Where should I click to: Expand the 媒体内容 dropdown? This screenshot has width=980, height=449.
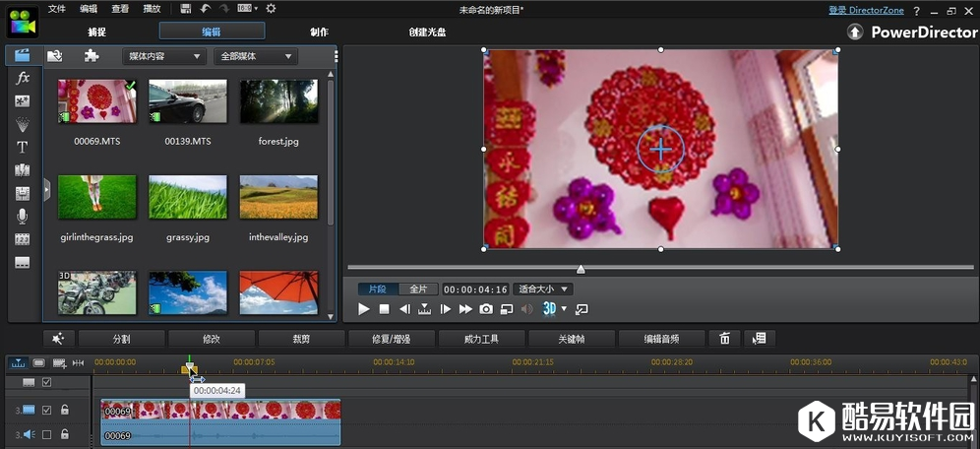point(162,56)
